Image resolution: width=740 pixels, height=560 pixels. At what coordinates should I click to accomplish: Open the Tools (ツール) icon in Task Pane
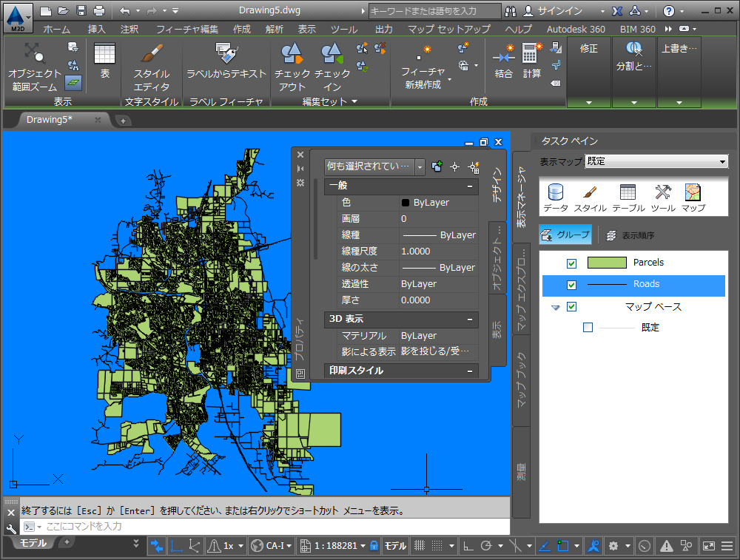point(662,193)
